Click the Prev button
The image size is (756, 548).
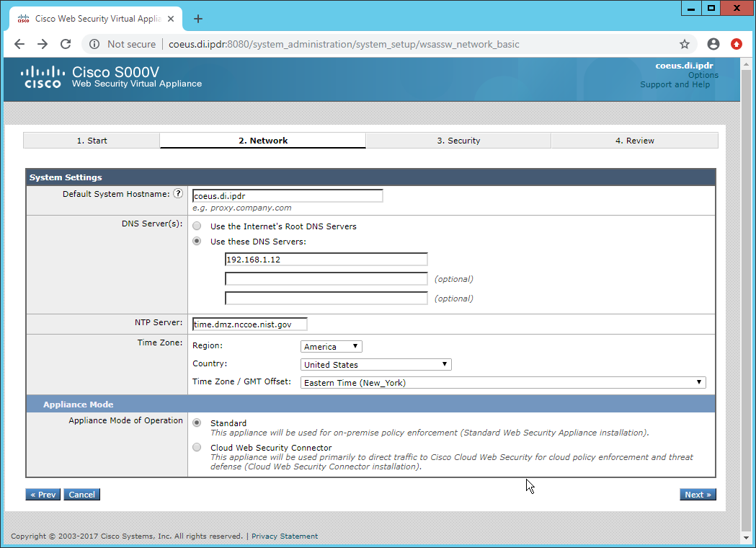tap(43, 495)
